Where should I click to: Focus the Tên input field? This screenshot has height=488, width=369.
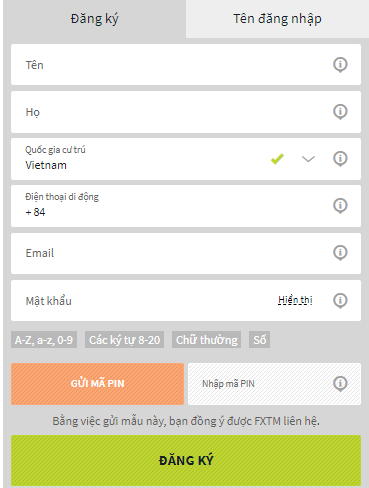click(186, 65)
